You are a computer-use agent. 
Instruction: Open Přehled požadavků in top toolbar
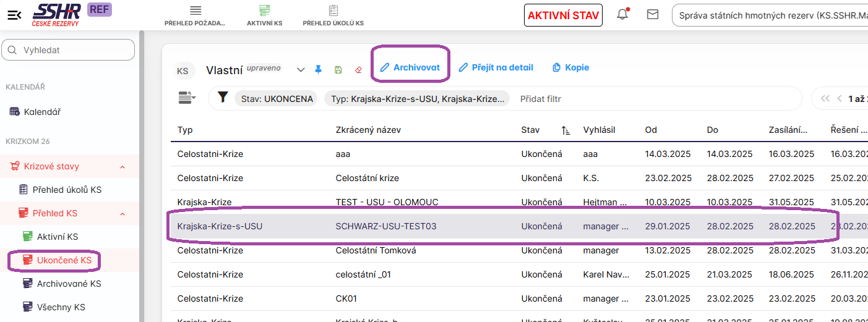195,16
